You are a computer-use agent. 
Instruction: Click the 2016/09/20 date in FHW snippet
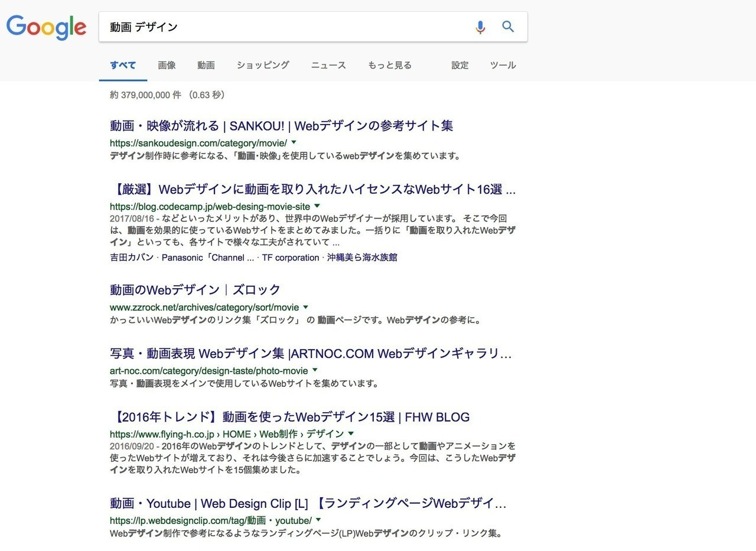click(x=131, y=446)
